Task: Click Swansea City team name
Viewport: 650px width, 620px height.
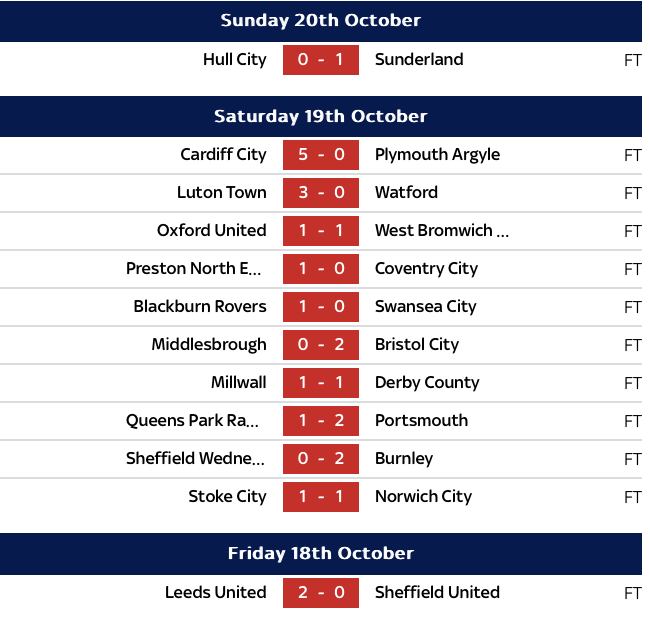Action: [x=425, y=307]
